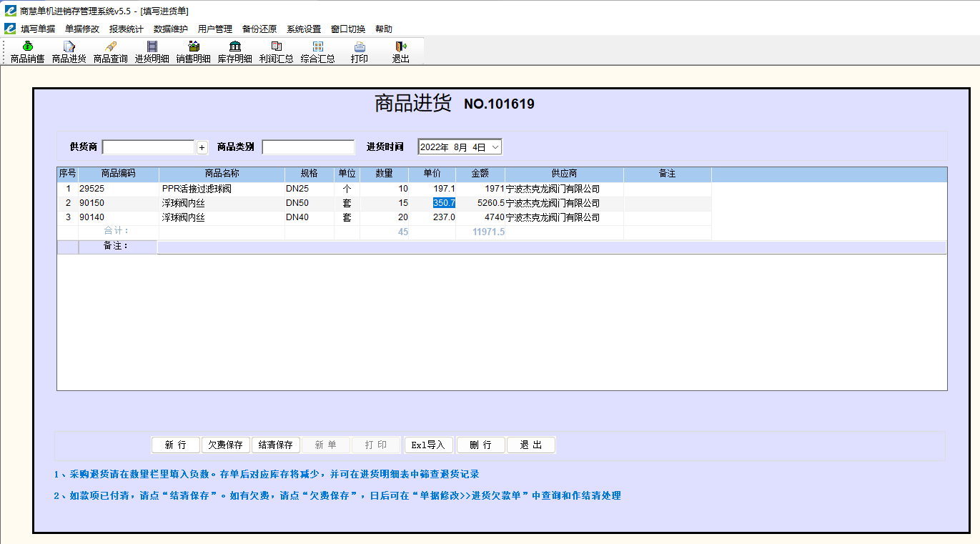
Task: Click the 金额 column header
Action: 480,174
